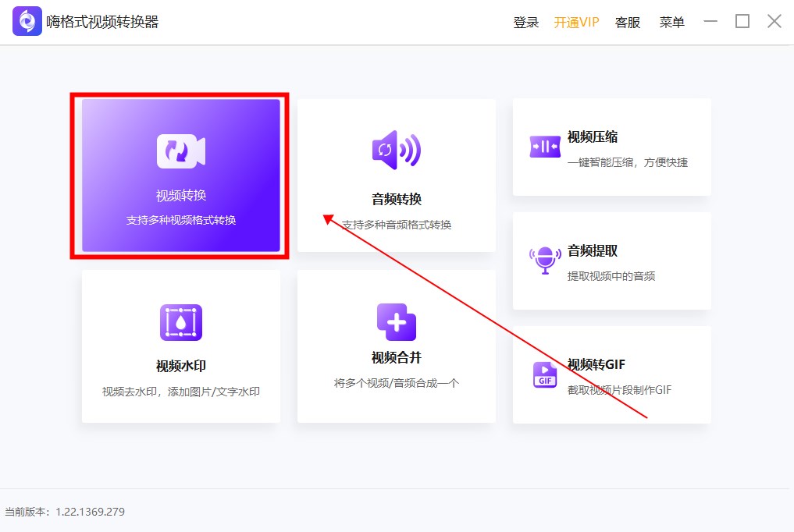The height and width of the screenshot is (532, 794).
Task: Open the 菜单 menu
Action: click(672, 22)
